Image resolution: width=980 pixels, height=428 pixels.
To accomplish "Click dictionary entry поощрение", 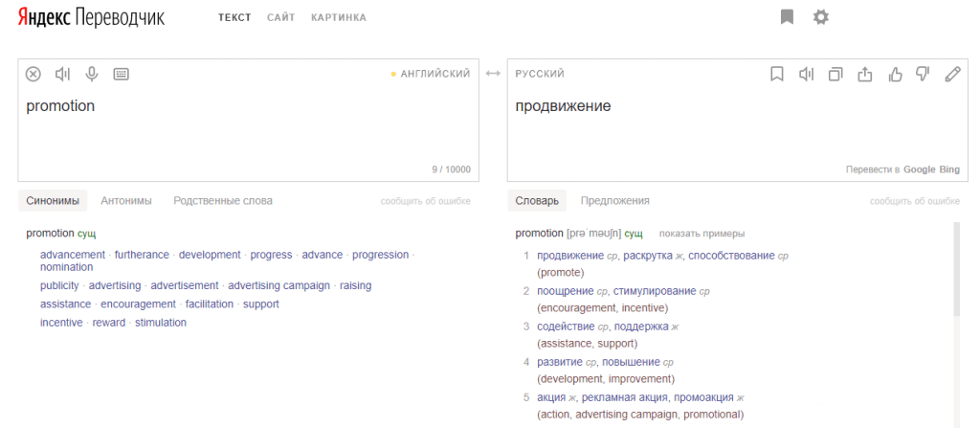I will point(566,291).
